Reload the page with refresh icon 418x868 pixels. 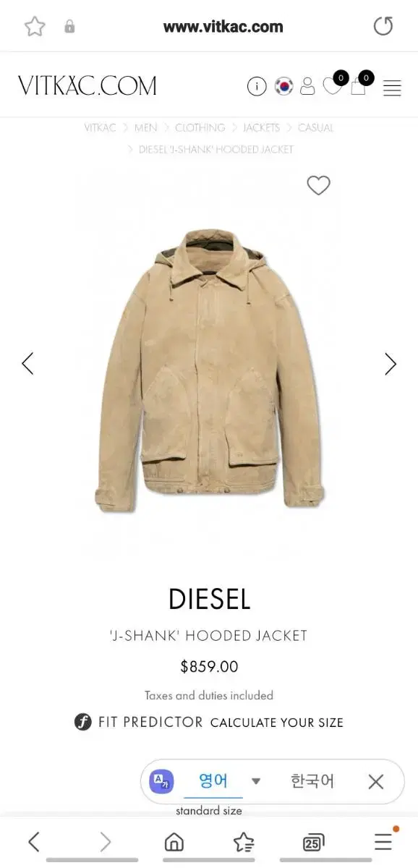(383, 26)
